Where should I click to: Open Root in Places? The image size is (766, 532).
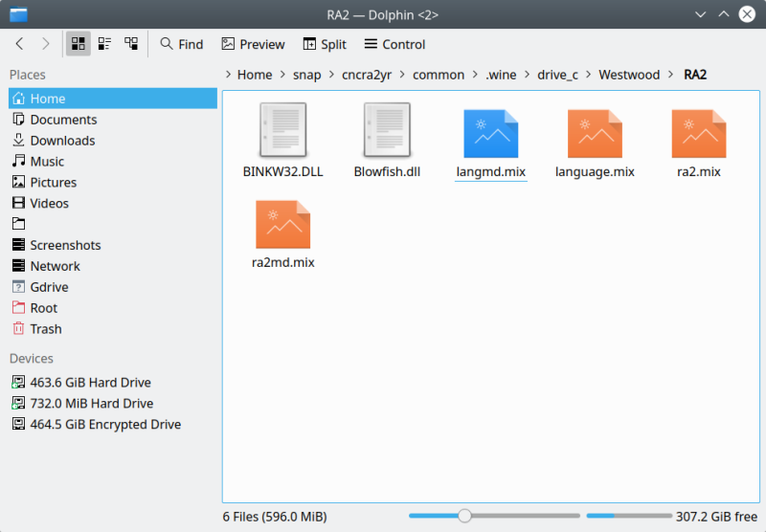click(113, 308)
